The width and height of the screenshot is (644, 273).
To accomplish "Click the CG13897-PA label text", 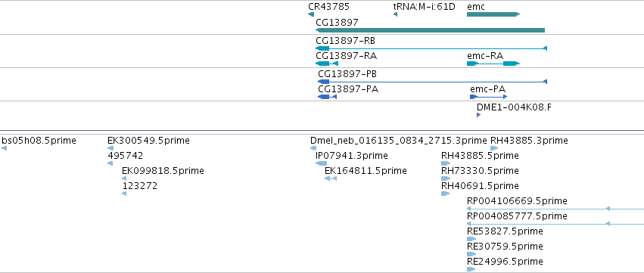I will pos(348,89).
